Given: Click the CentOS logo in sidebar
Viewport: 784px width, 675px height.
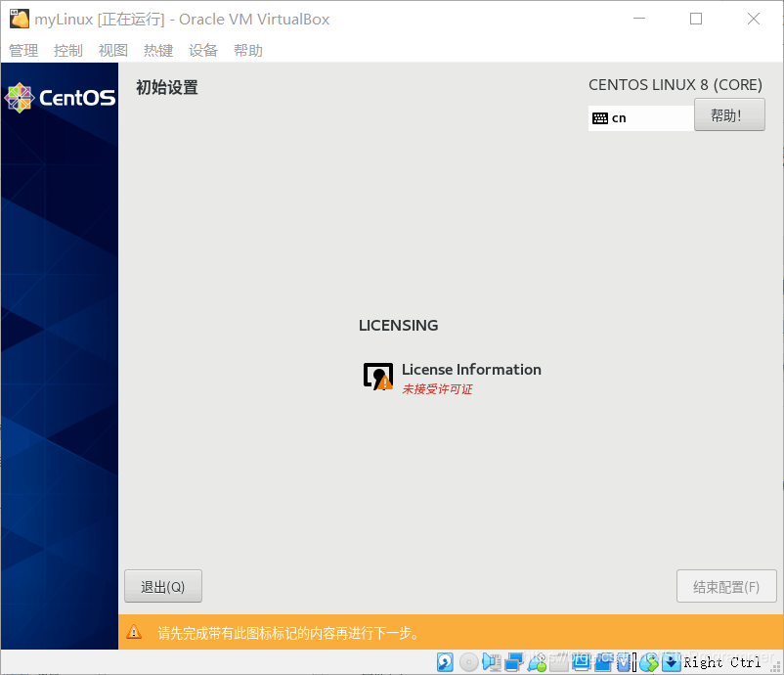Looking at the screenshot, I should coord(60,98).
